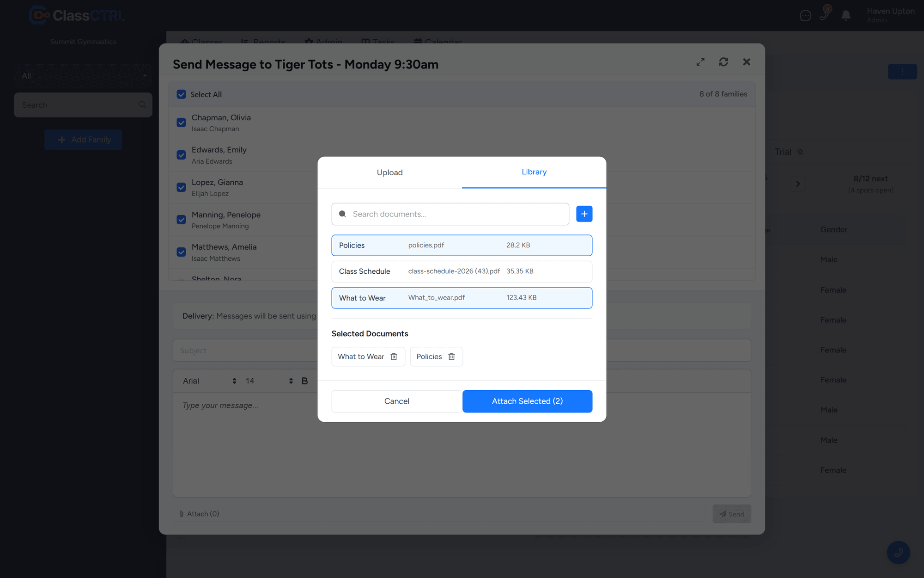This screenshot has height=578, width=924.
Task: Click the Search documents field
Action: 450,214
